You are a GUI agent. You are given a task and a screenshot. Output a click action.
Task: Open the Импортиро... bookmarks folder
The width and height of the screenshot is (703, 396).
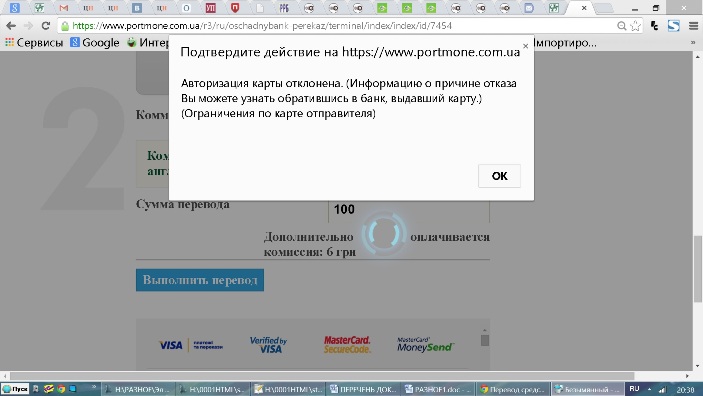click(565, 43)
